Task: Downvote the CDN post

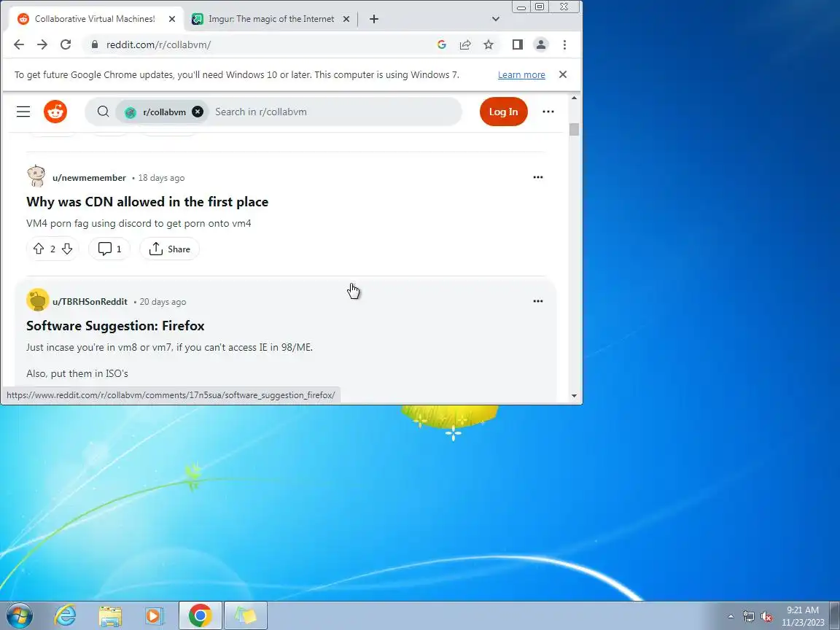Action: pyautogui.click(x=67, y=249)
